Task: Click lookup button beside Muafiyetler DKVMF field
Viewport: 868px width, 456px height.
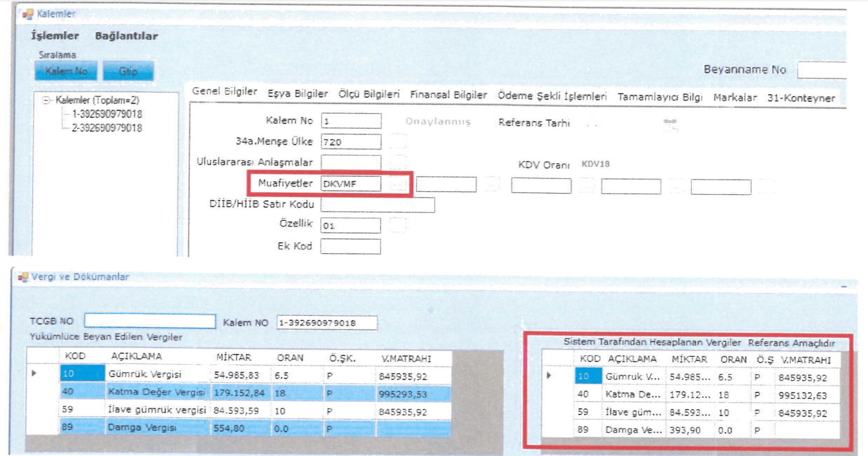Action: (398, 184)
